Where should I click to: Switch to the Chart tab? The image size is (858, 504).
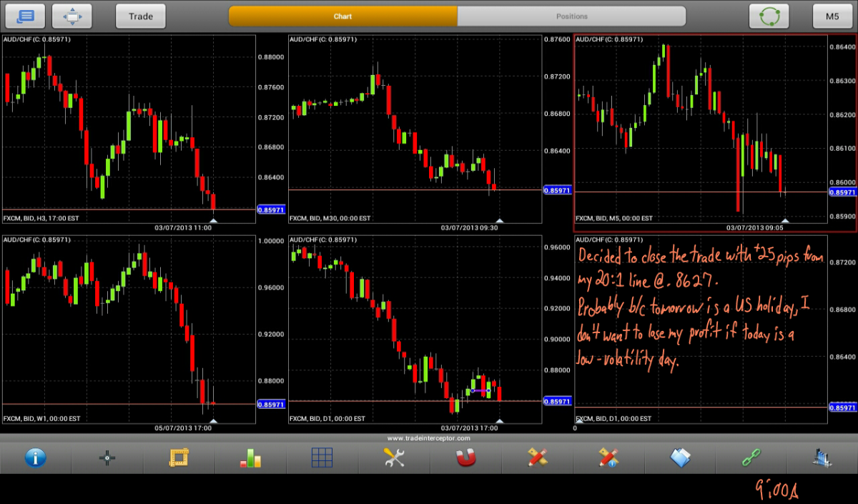[x=342, y=16]
